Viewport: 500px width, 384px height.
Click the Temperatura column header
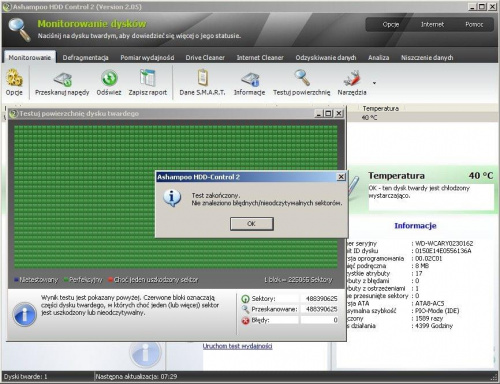click(x=380, y=108)
